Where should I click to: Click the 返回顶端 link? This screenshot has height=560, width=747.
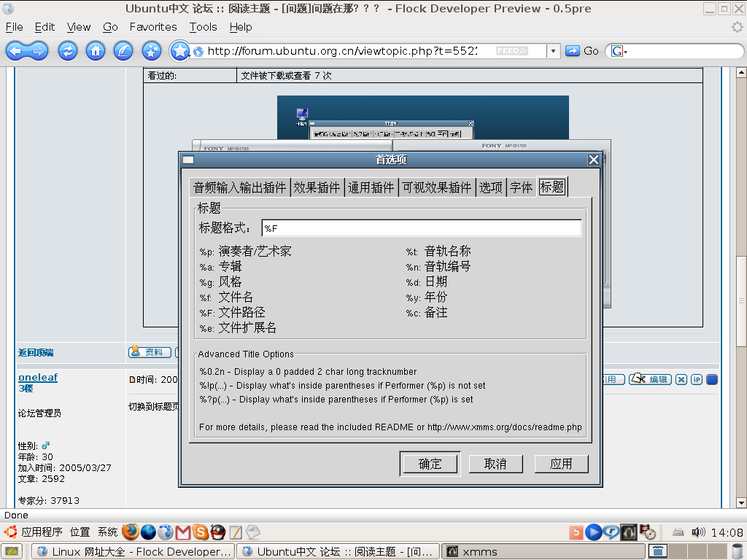pos(36,352)
